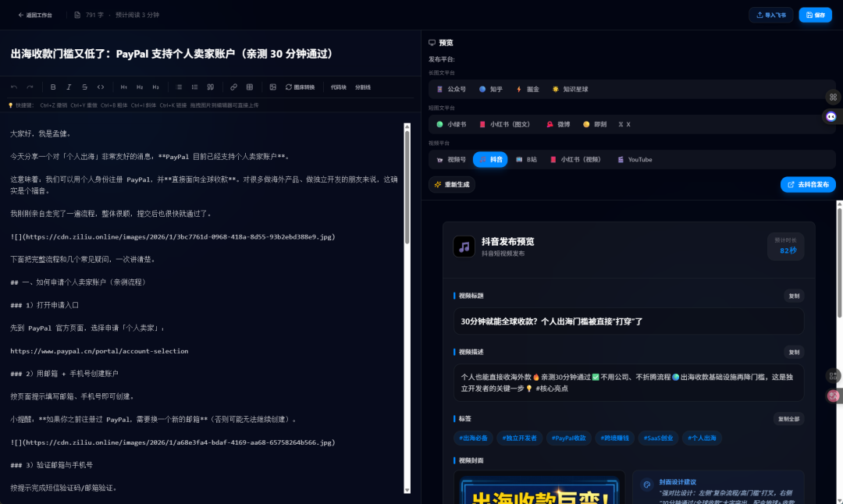This screenshot has width=843, height=504.
Task: Select the B站 platform
Action: 526,160
